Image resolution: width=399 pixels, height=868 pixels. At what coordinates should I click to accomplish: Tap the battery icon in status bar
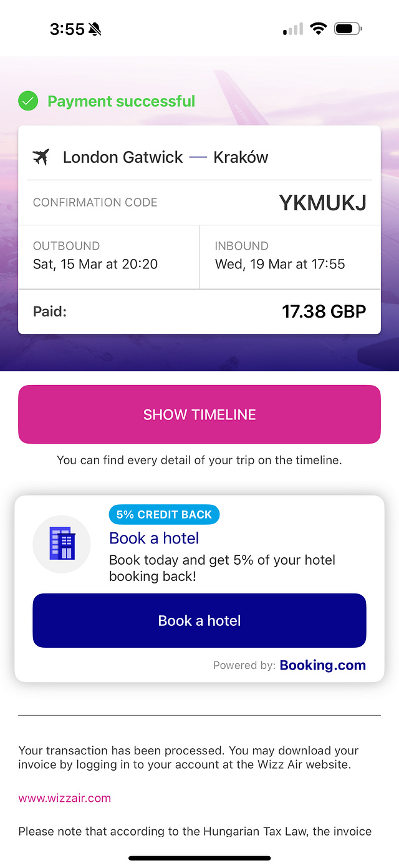(x=348, y=29)
